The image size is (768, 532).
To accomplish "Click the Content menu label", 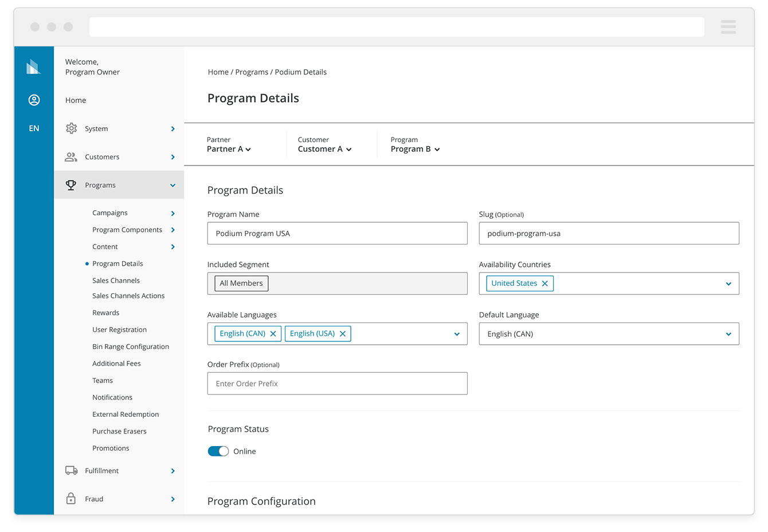I will (105, 247).
